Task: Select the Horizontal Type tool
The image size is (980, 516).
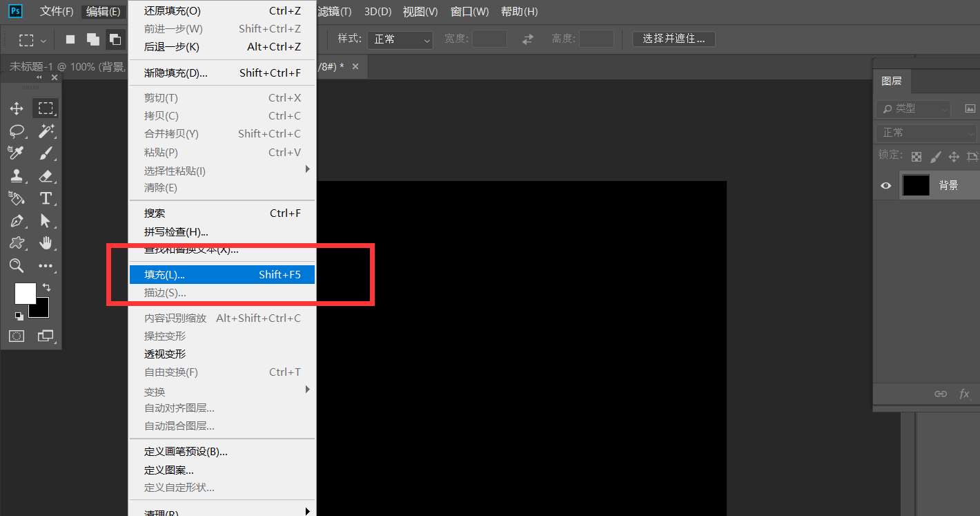Action: point(46,198)
